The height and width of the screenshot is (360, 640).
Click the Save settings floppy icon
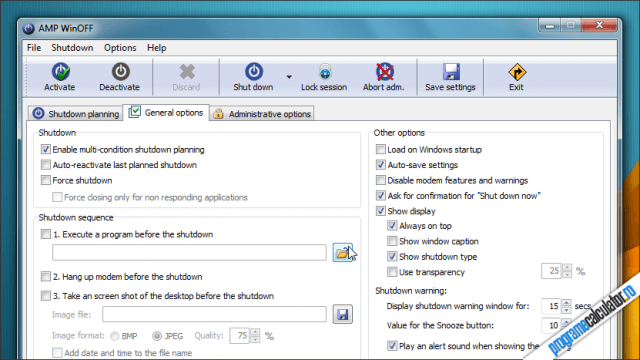click(451, 72)
